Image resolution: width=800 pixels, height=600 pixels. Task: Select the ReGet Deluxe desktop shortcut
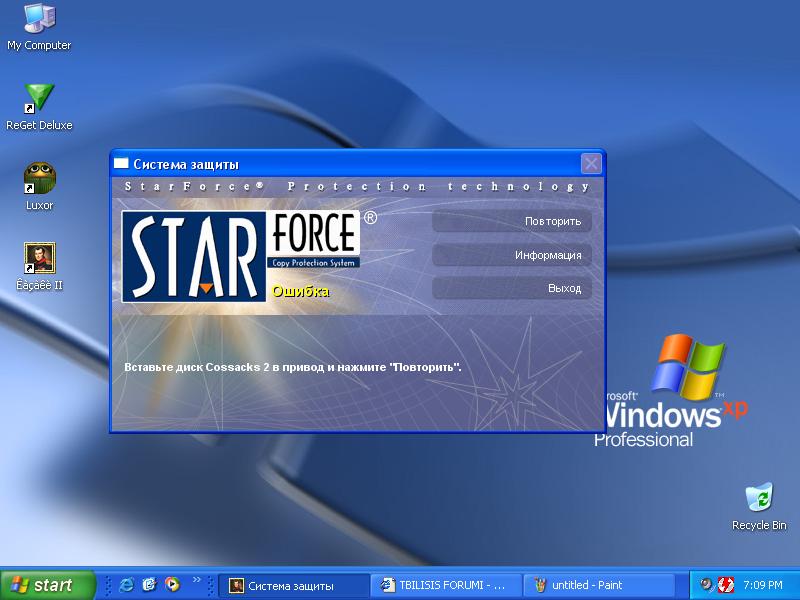pyautogui.click(x=39, y=107)
